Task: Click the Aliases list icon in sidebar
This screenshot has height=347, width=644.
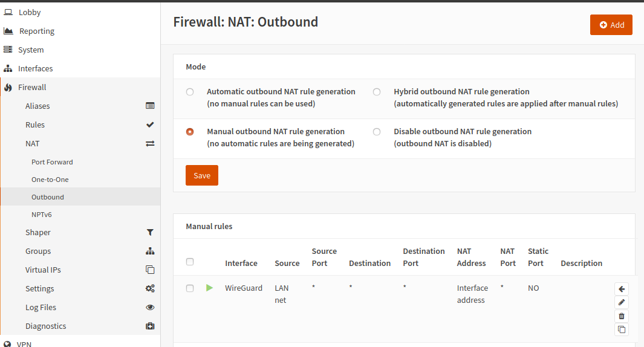Action: coord(150,106)
